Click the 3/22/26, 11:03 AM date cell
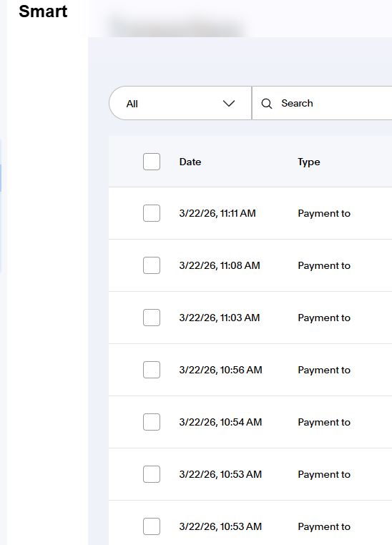The image size is (392, 545). click(220, 318)
